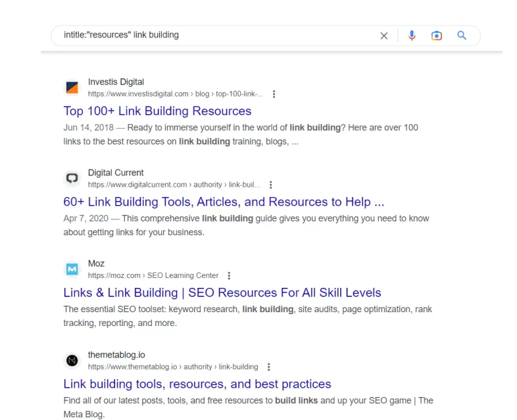This screenshot has height=420, width=517.
Task: Open three-dot menu for Digital Current result
Action: (x=270, y=185)
